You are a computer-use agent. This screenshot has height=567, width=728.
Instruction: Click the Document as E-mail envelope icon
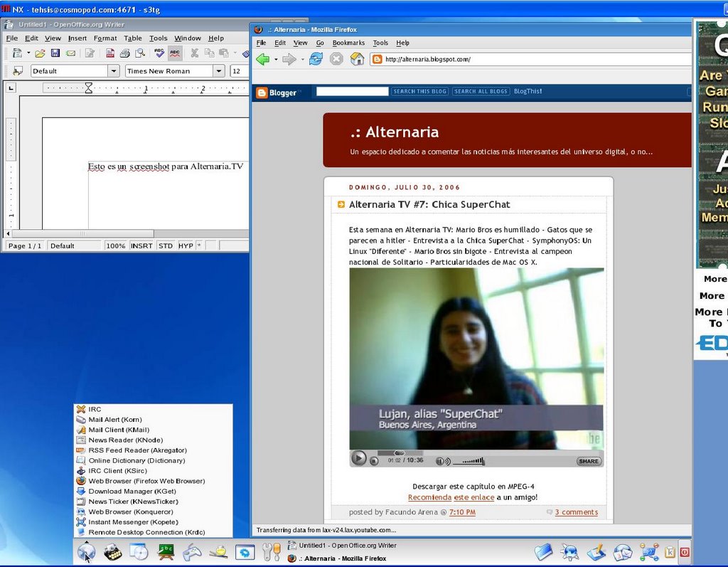coord(70,53)
